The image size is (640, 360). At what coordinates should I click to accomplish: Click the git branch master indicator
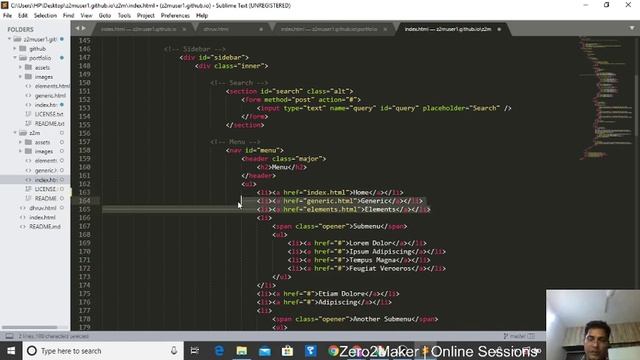[x=515, y=336]
